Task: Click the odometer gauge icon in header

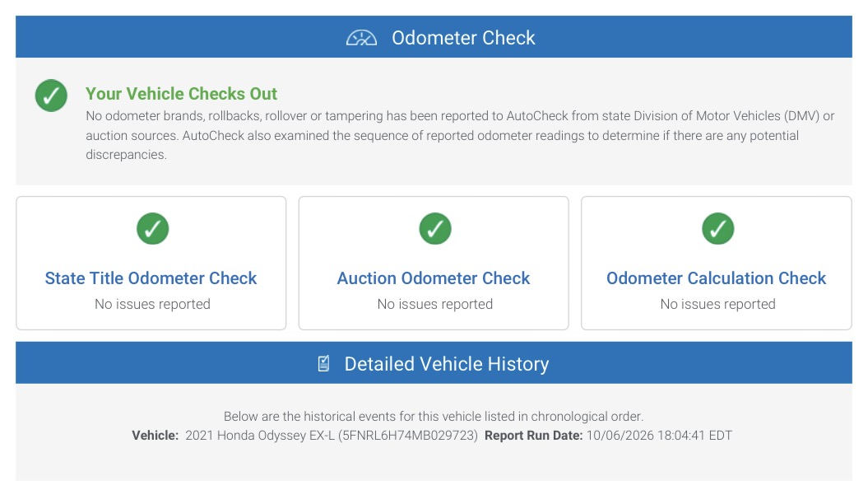Action: pos(361,38)
